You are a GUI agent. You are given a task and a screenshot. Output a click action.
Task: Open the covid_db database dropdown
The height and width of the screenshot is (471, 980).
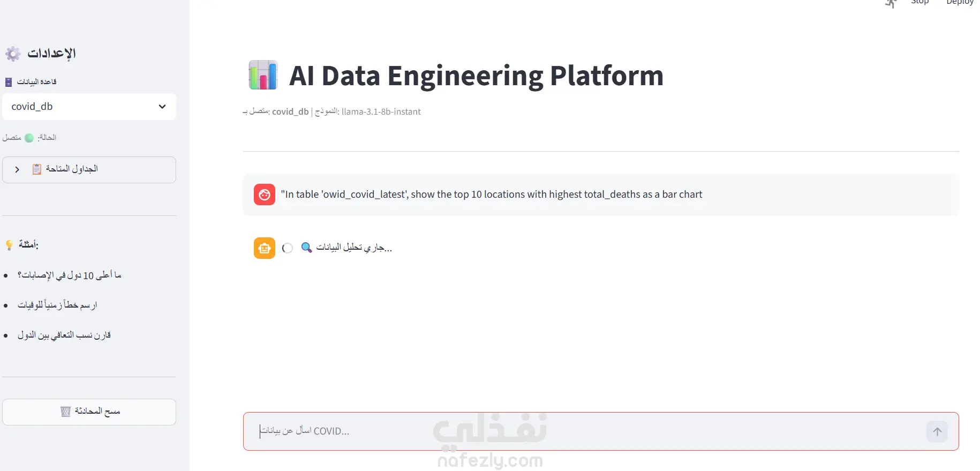point(89,107)
